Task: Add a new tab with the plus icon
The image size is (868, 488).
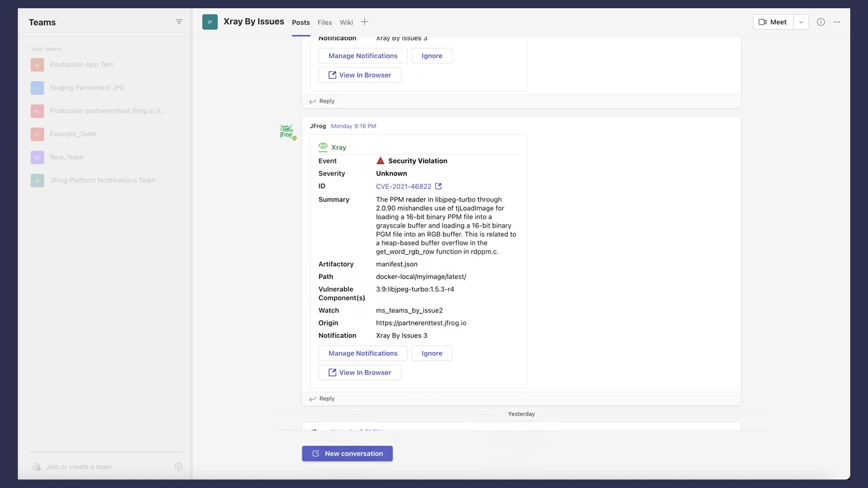Action: coord(365,22)
